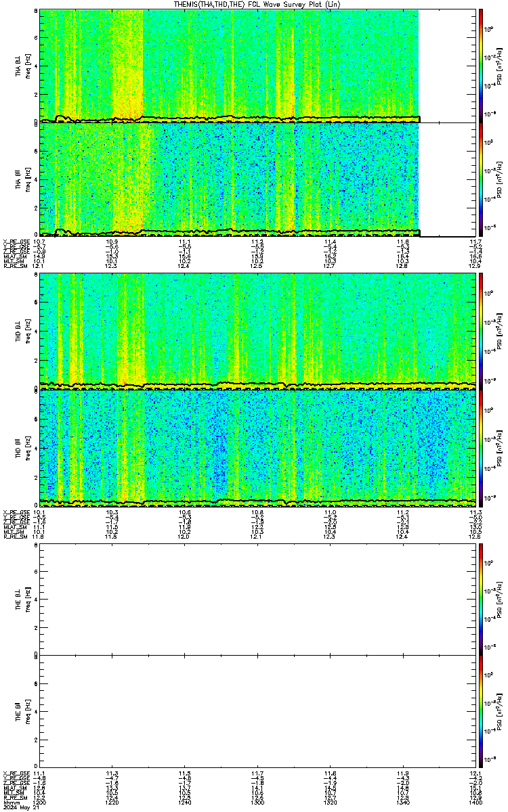The width and height of the screenshot is (508, 812).
Task: Click the 'THE B⊥ freq [Hz]' y-axis label
Action: coord(22,599)
